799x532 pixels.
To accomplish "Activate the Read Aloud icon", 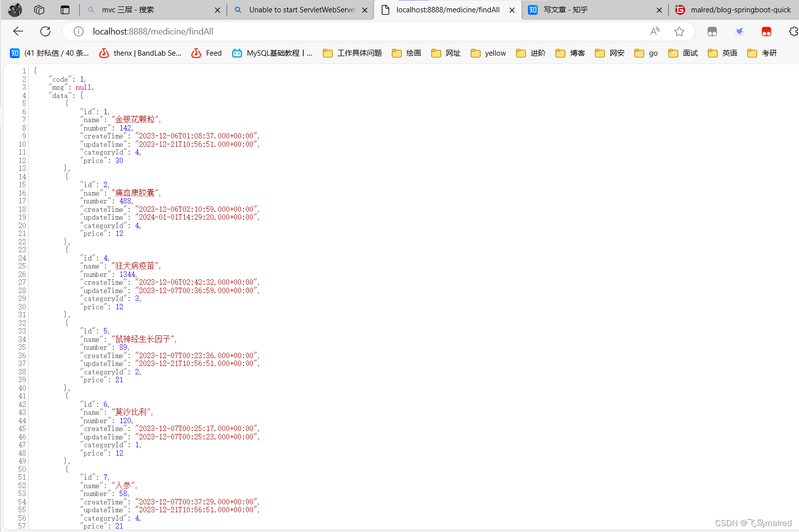I will coord(655,32).
